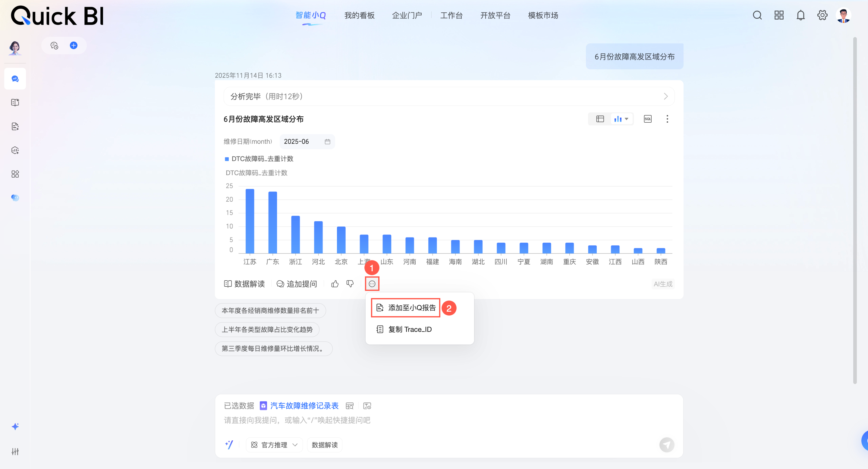This screenshot has height=469, width=868.
Task: Open the SQL view icon
Action: (x=647, y=119)
